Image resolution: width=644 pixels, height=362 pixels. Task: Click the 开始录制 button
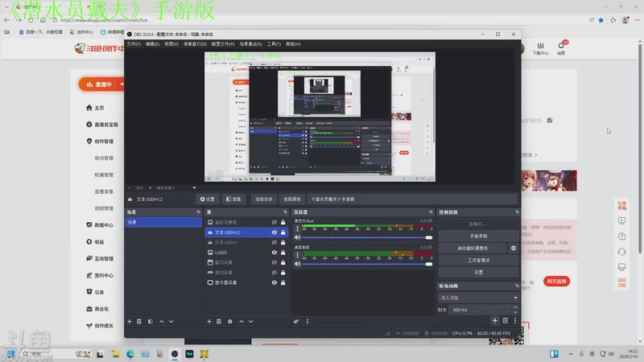pos(478,236)
